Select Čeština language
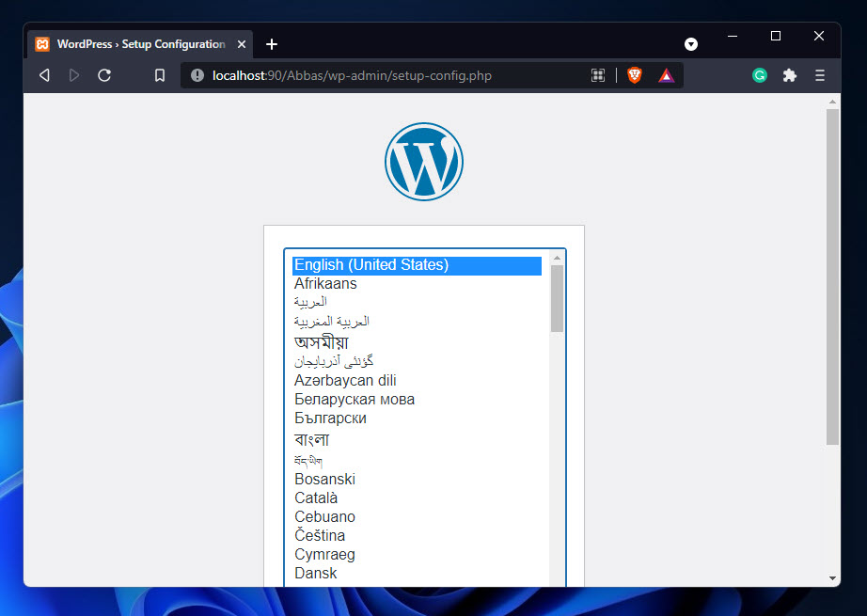The height and width of the screenshot is (616, 867). click(417, 535)
